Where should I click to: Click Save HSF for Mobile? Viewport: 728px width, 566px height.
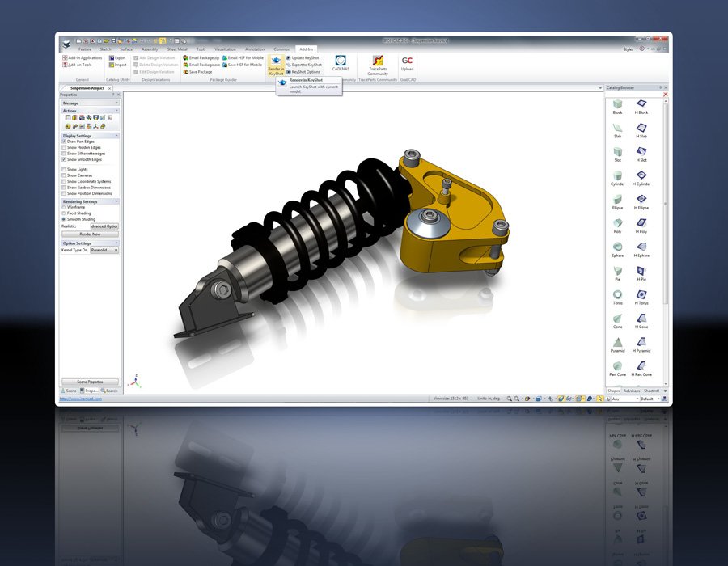tap(242, 65)
